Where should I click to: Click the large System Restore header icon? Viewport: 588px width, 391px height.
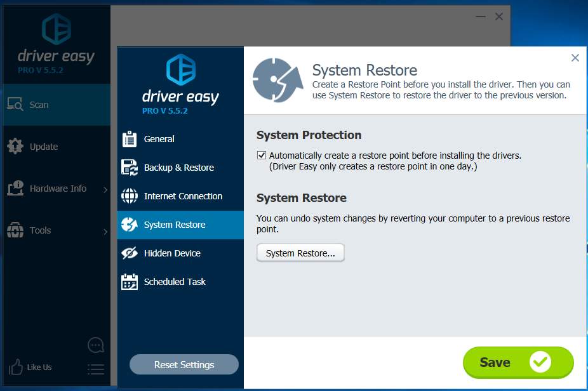(x=277, y=80)
